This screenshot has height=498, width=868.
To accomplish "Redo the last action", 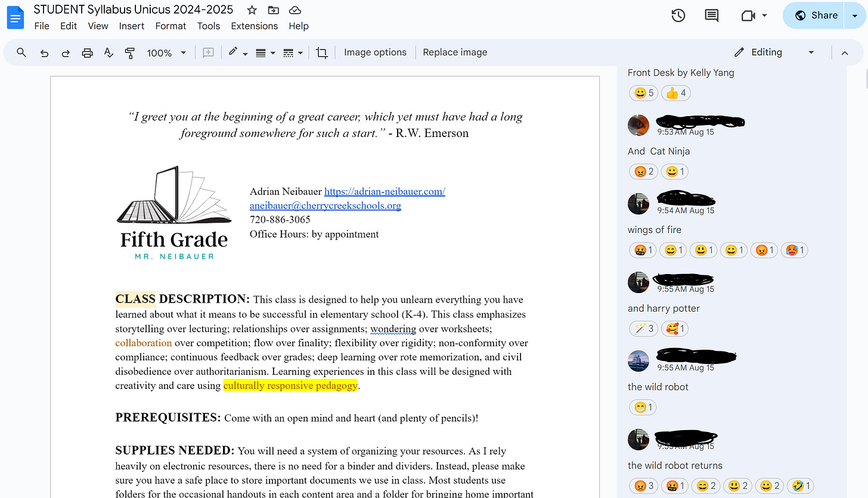I will pos(66,52).
